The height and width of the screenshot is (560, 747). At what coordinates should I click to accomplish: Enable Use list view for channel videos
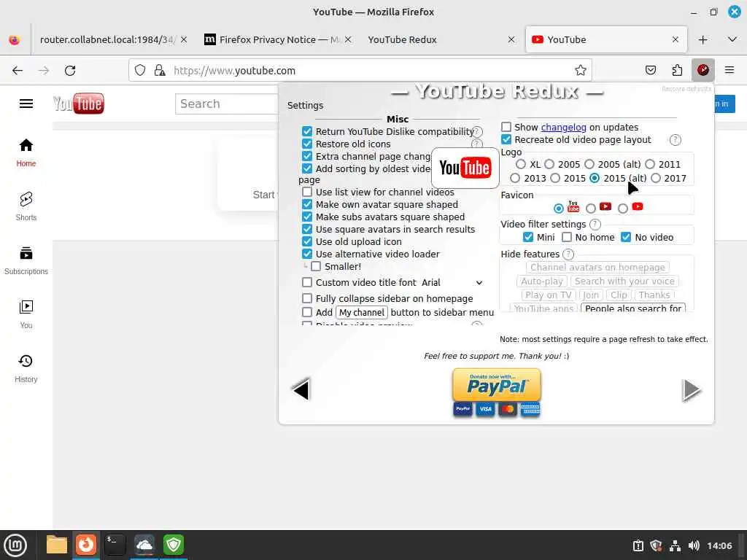click(307, 192)
